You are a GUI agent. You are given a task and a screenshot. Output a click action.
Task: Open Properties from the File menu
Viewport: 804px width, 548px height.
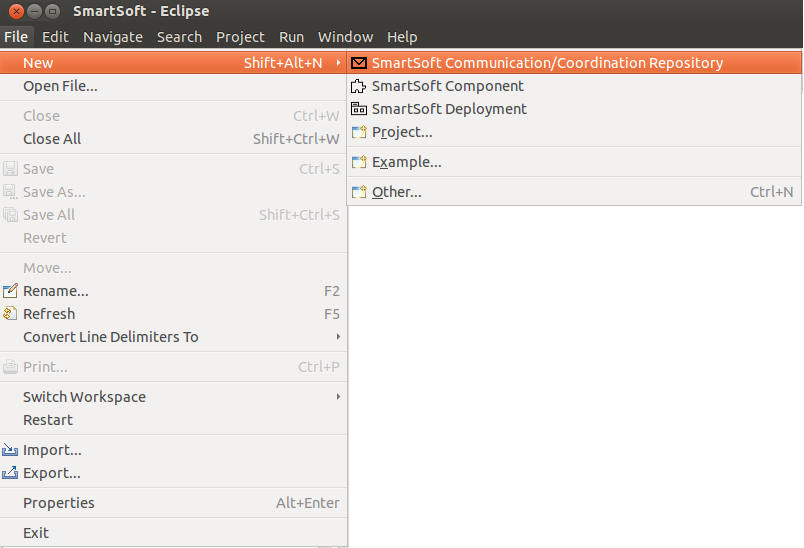coord(173,503)
